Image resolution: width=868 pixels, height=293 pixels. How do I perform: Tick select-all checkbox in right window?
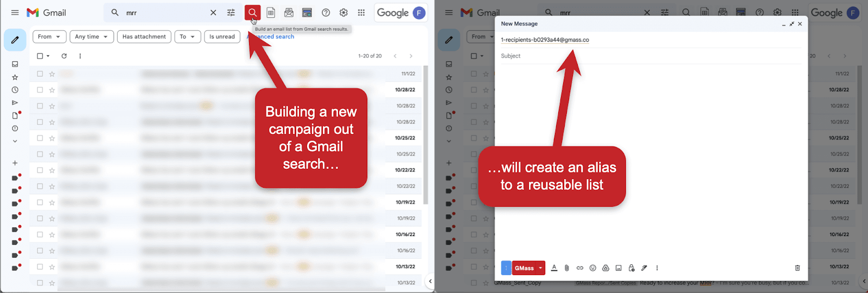[x=474, y=56]
